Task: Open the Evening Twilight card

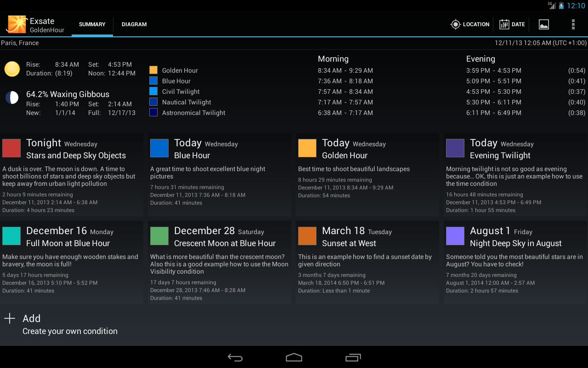Action: click(516, 175)
